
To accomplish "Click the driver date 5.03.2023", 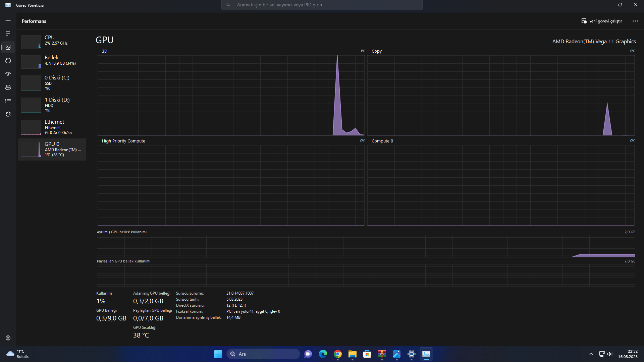I will (x=234, y=299).
